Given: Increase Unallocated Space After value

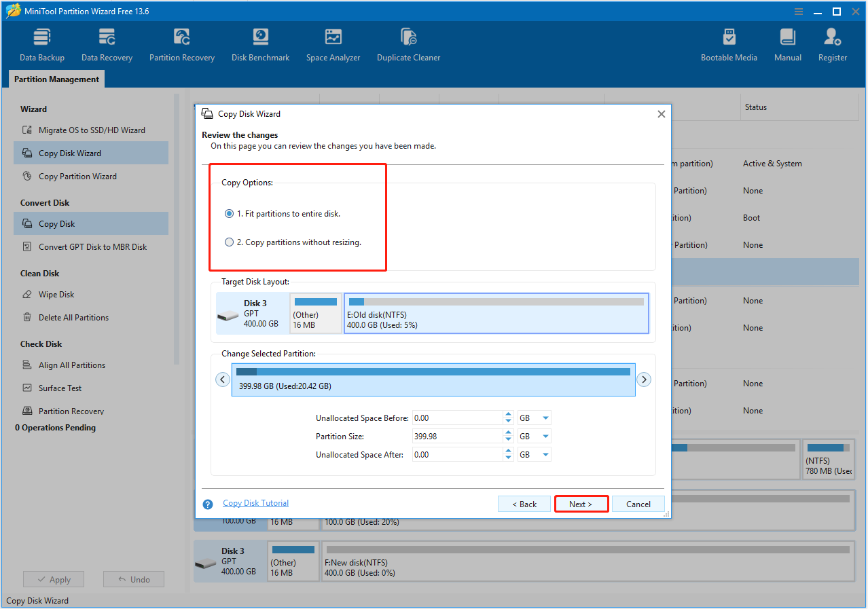Looking at the screenshot, I should pyautogui.click(x=509, y=451).
